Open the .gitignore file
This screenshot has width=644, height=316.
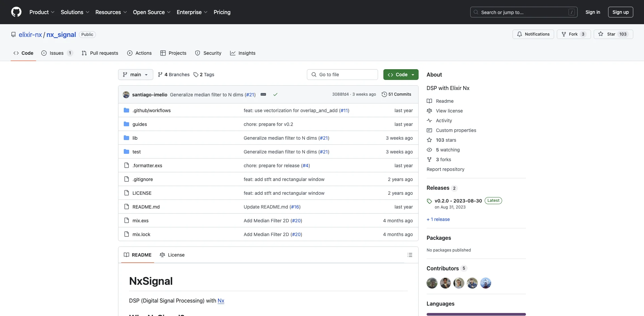pos(143,179)
